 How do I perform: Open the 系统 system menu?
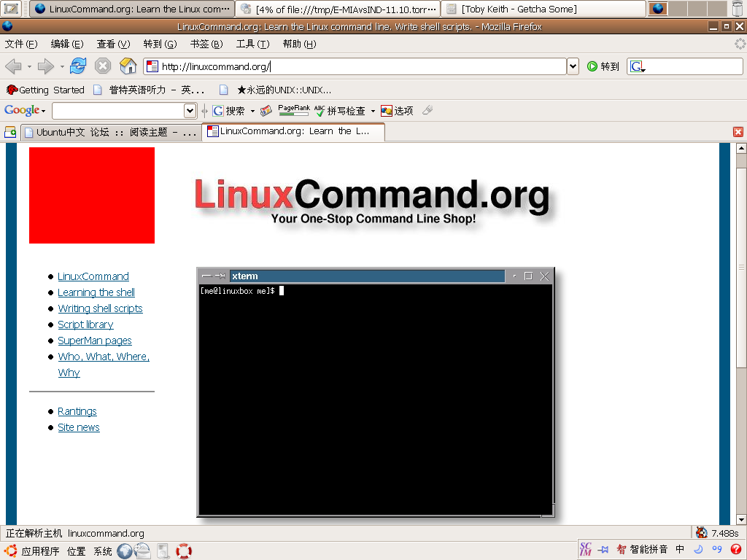click(x=102, y=551)
